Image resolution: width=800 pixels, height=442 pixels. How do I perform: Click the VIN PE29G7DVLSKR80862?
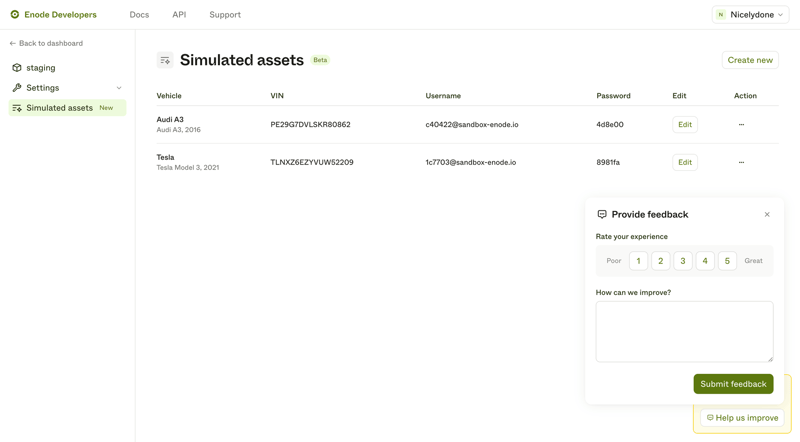click(310, 125)
